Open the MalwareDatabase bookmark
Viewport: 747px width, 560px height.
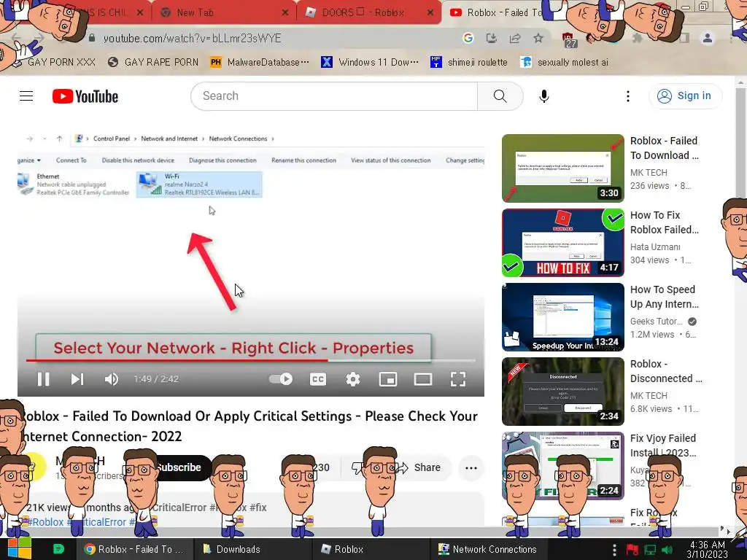260,62
